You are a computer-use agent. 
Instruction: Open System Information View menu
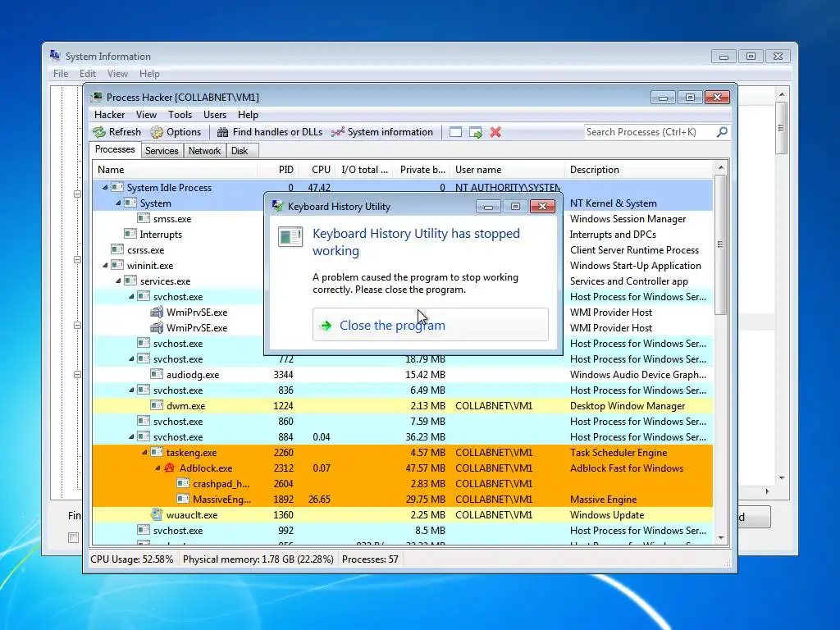117,73
